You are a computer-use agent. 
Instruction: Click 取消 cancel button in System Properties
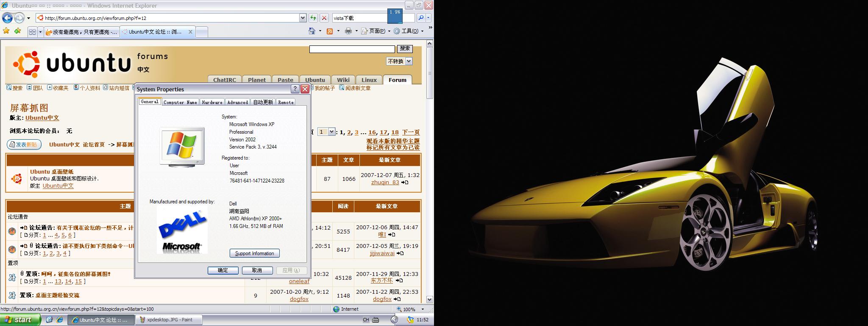[257, 270]
